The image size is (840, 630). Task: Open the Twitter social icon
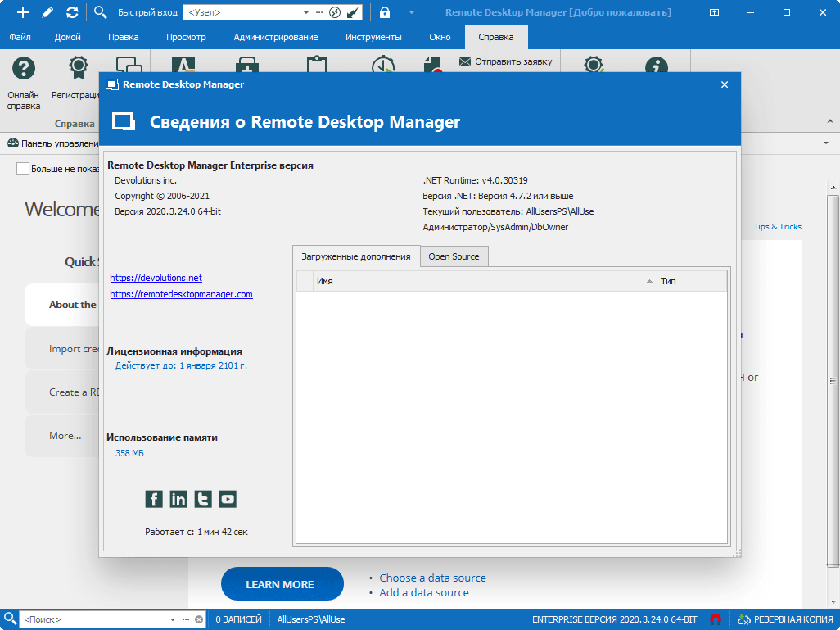click(x=203, y=499)
